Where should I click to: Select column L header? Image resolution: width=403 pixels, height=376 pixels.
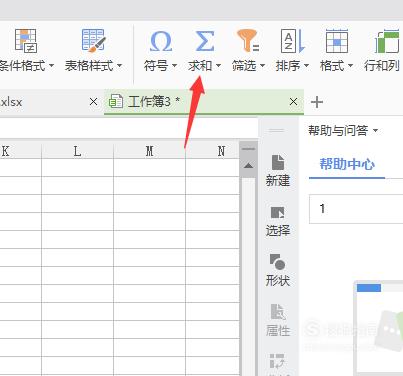77,151
